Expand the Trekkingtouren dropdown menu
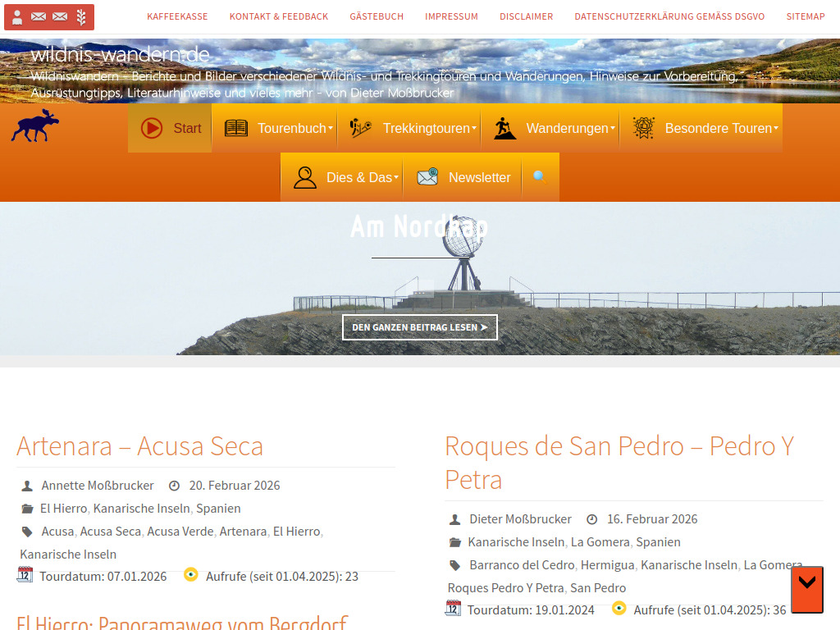This screenshot has height=630, width=840. coord(426,128)
